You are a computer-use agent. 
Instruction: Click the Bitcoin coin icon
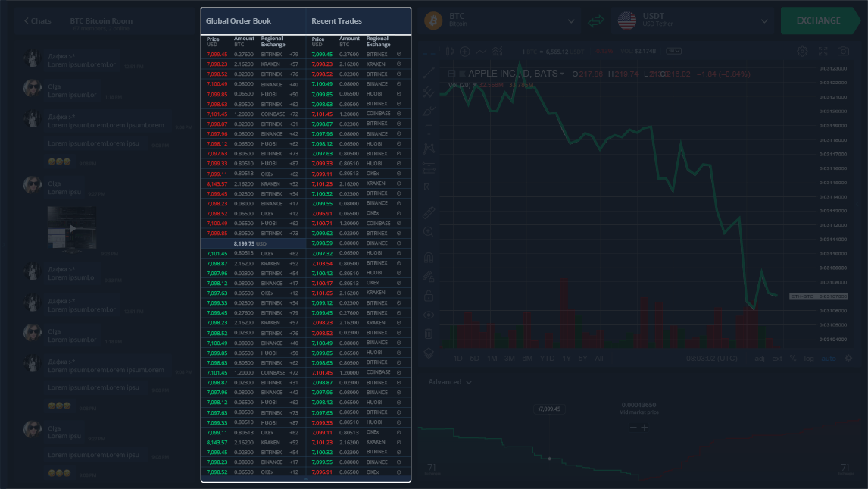coord(433,20)
